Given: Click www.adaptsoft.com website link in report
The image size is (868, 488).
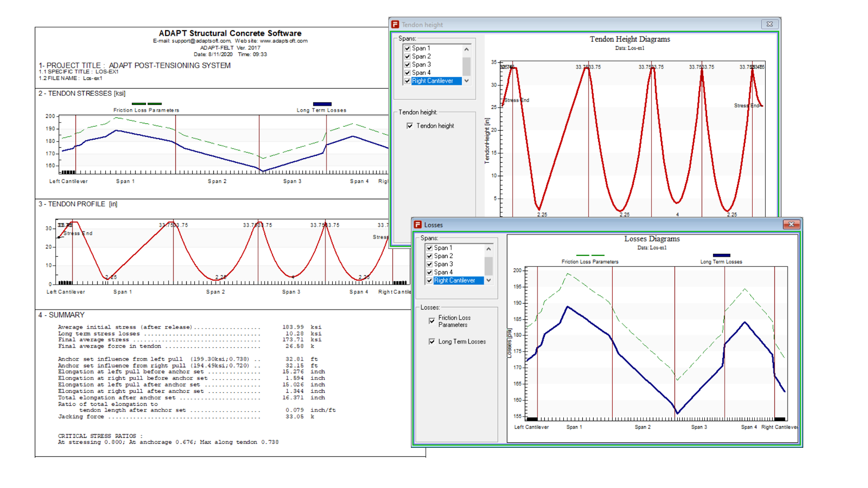Looking at the screenshot, I should coord(283,41).
